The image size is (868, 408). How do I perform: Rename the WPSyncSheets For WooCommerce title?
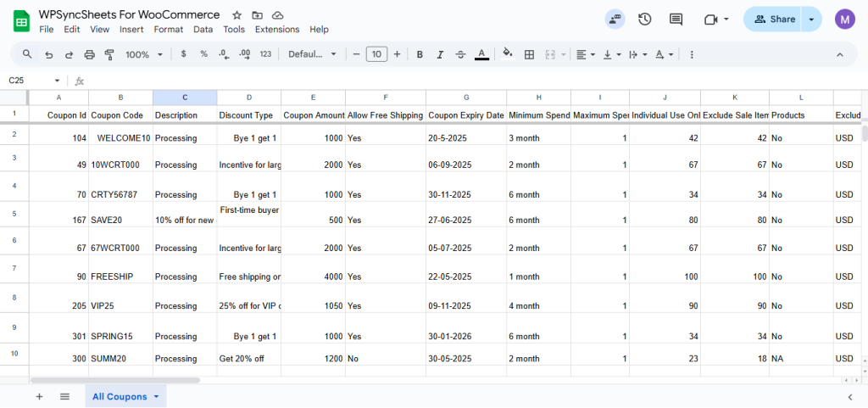129,15
